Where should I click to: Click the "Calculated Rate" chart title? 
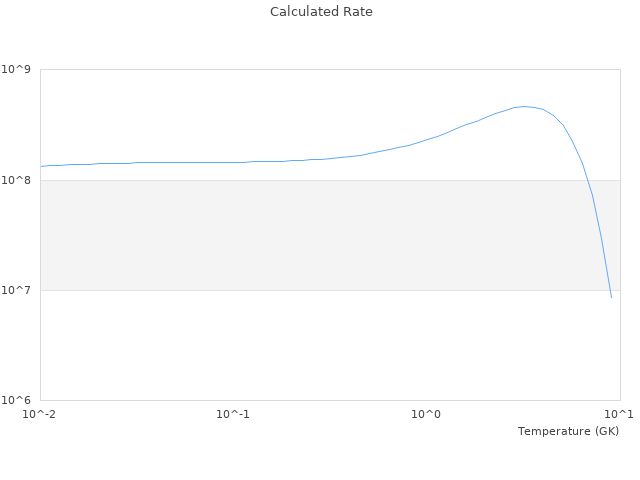tap(320, 12)
